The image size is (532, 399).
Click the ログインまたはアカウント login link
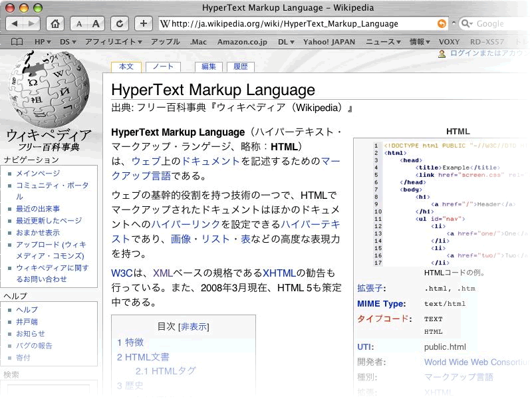point(490,53)
